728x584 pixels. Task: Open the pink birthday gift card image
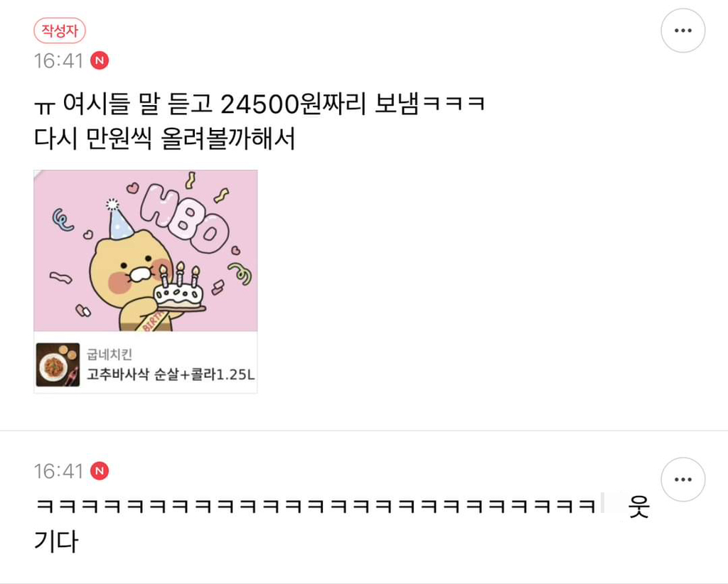145,251
